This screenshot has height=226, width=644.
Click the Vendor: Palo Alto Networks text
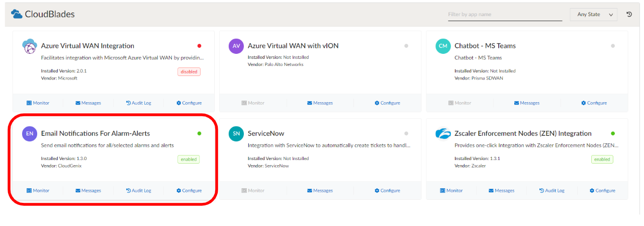(275, 64)
